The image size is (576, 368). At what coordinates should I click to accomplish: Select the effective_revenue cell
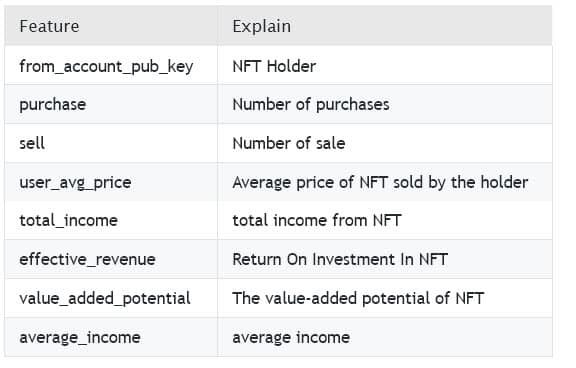point(111,259)
